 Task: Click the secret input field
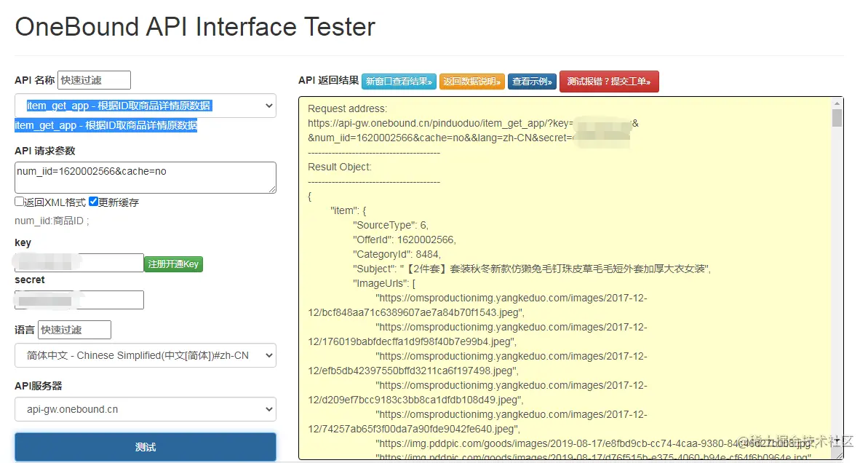point(79,300)
